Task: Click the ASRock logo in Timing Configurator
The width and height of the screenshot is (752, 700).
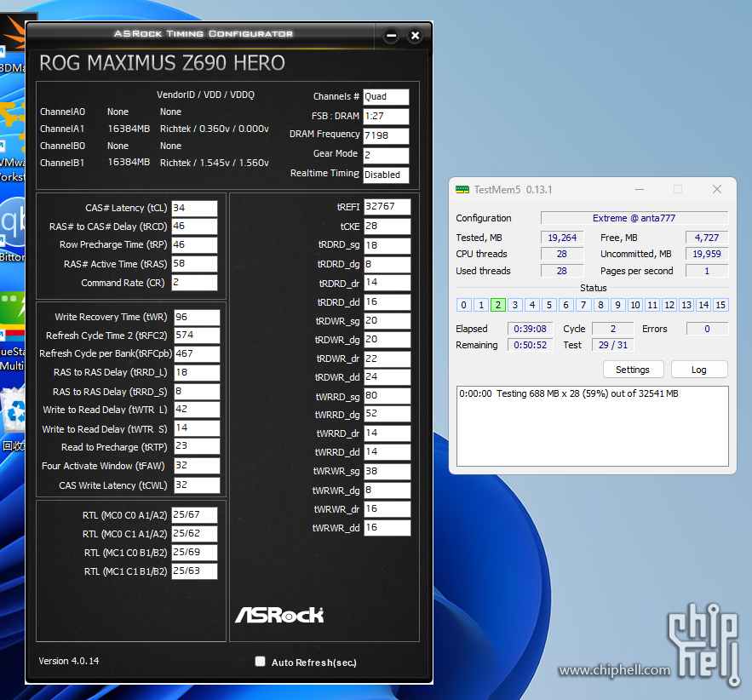Action: (x=279, y=615)
